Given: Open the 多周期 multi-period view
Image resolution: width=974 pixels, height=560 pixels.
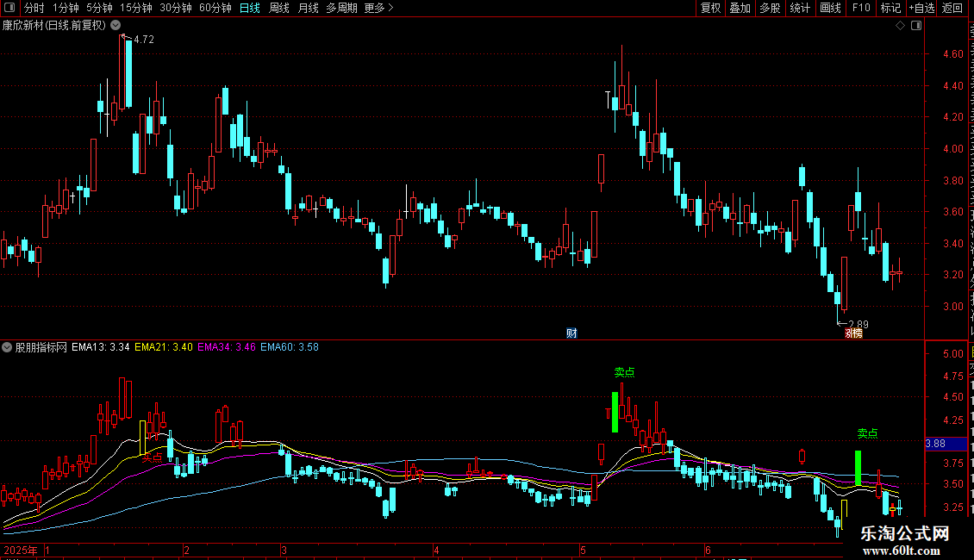Looking at the screenshot, I should [341, 8].
